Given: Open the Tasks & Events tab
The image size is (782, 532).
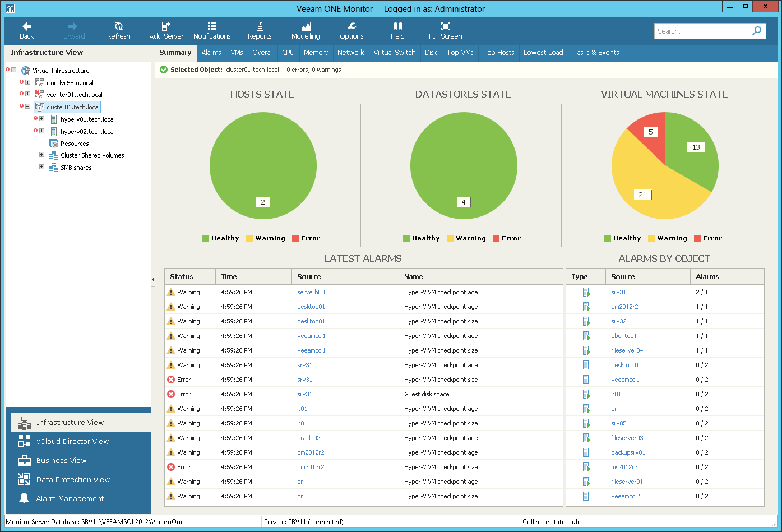Looking at the screenshot, I should [596, 53].
